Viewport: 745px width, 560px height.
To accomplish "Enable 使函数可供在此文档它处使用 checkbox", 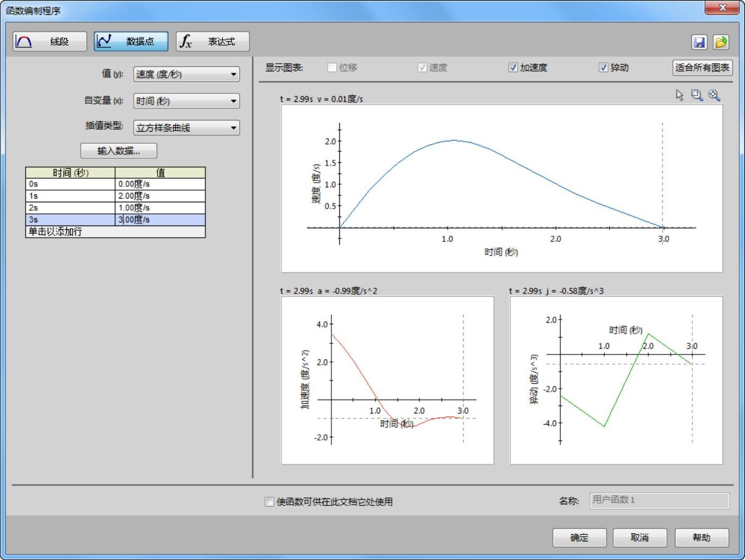I will tap(269, 502).
